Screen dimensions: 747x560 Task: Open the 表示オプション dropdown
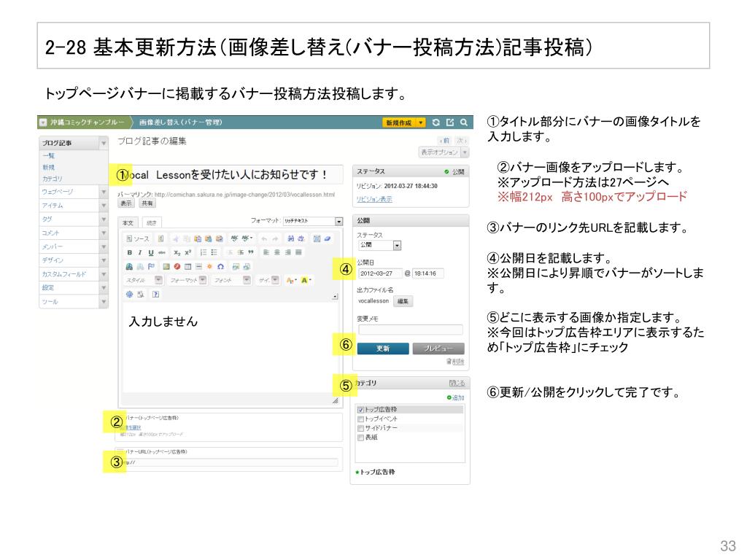point(444,152)
